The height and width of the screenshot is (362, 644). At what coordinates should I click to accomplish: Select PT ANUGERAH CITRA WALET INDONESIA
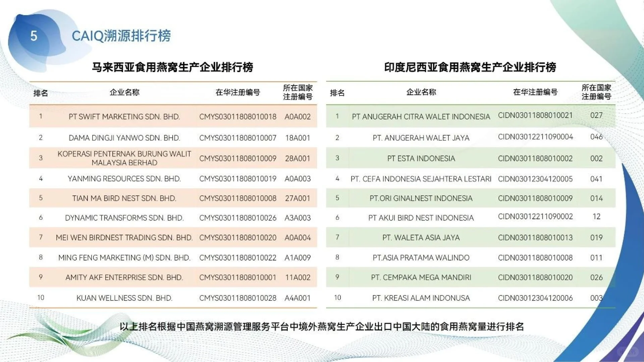(x=421, y=117)
